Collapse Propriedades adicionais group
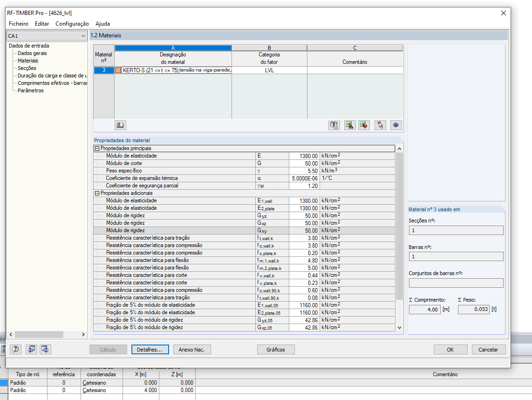532x400 pixels. (97, 193)
